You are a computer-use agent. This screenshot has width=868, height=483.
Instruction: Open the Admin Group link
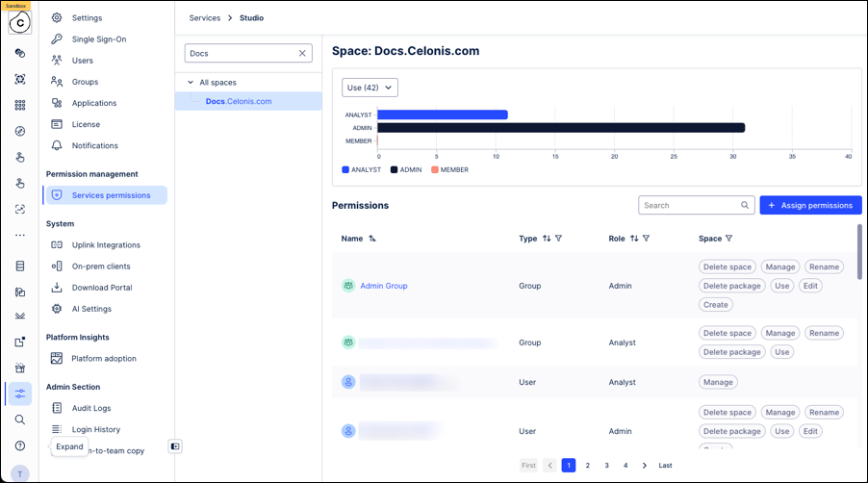tap(384, 286)
